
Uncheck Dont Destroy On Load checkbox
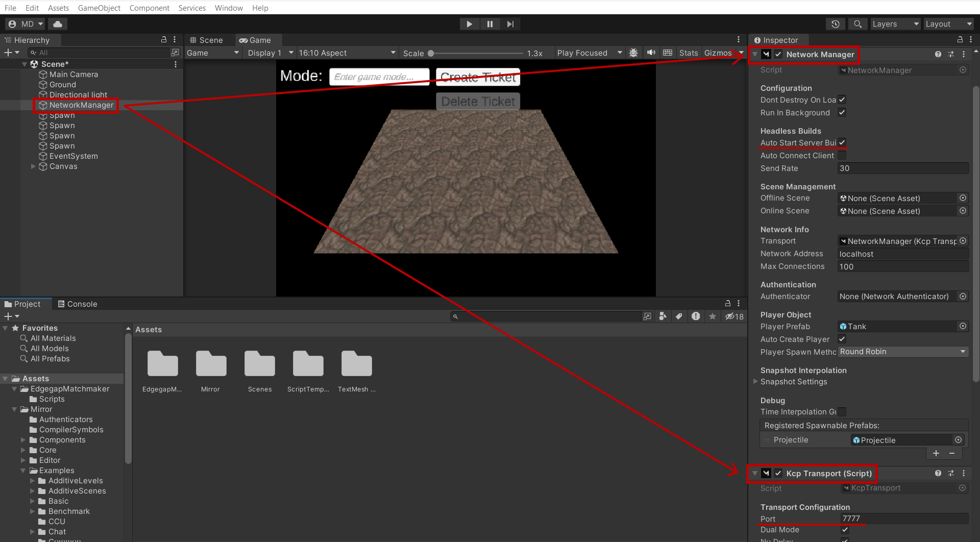point(842,100)
